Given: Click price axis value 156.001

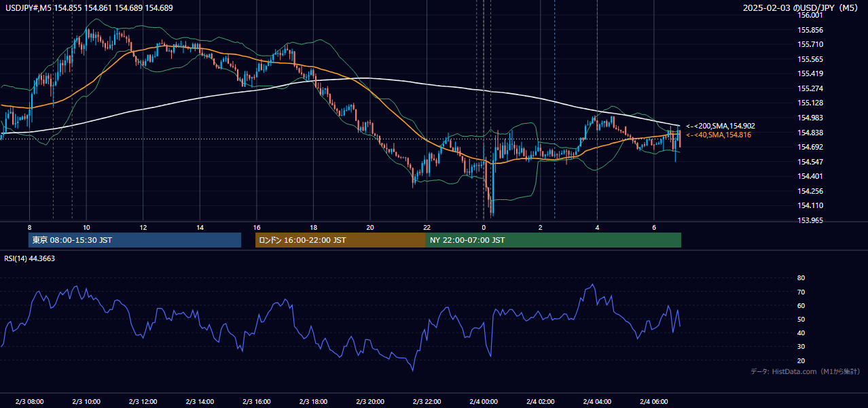Looking at the screenshot, I should [x=810, y=15].
